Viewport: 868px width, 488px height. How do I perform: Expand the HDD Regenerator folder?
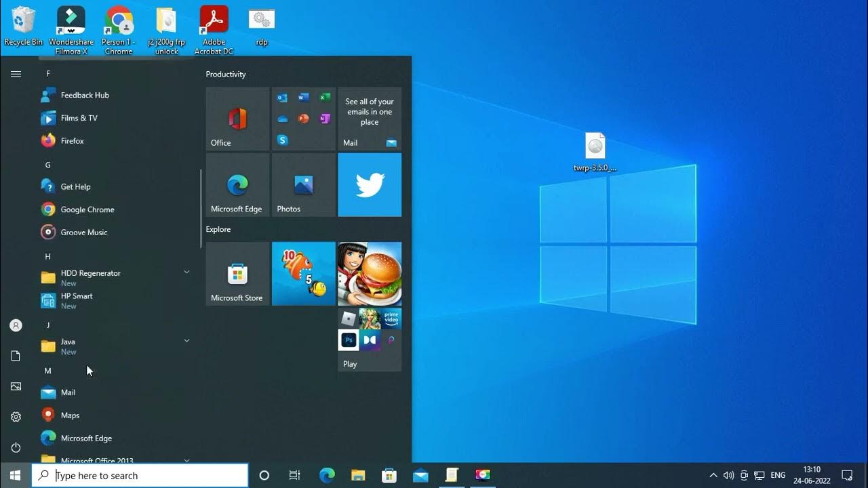(115, 278)
